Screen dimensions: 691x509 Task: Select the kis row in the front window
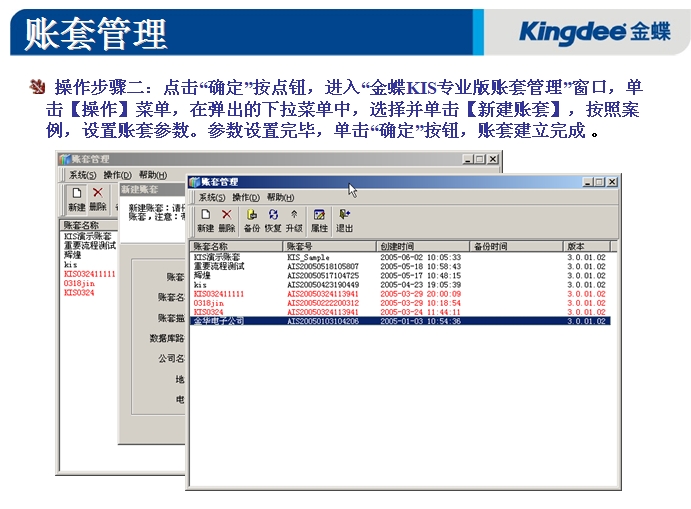(400, 285)
